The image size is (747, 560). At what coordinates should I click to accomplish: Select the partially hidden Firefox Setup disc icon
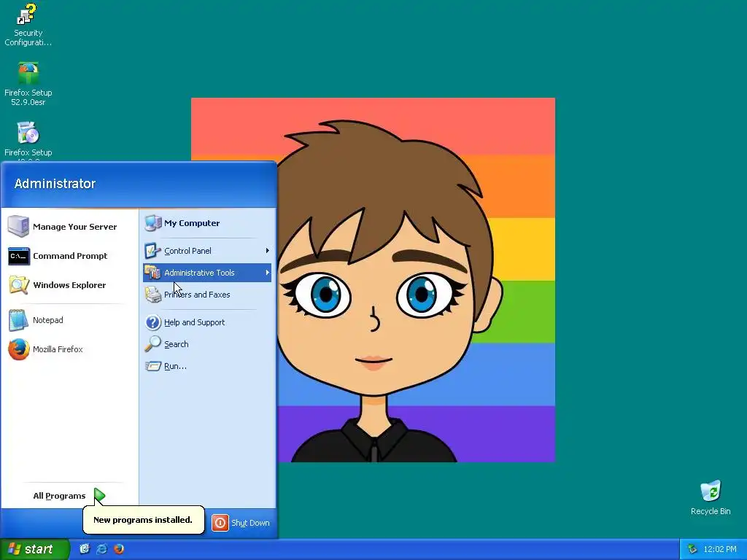tap(28, 133)
